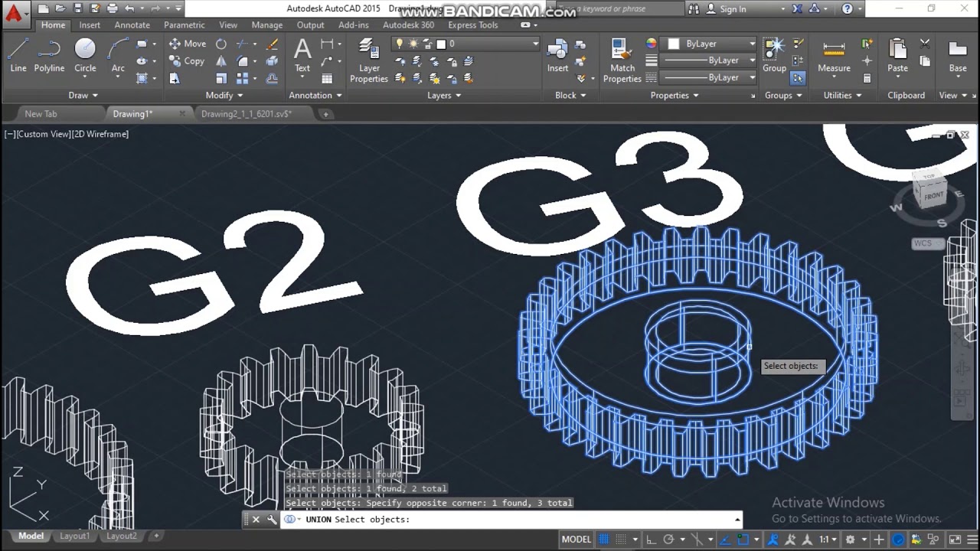This screenshot has width=980, height=551.
Task: Insert a Table from Annotation panel
Action: click(327, 78)
